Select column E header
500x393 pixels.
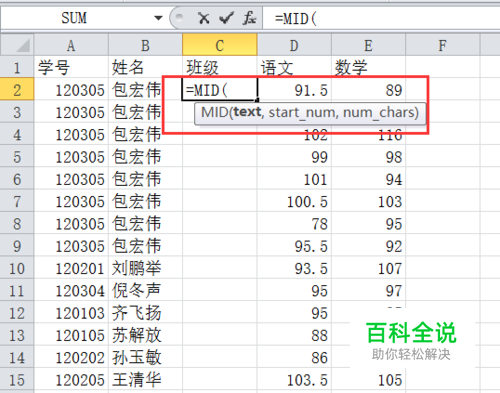[x=368, y=45]
